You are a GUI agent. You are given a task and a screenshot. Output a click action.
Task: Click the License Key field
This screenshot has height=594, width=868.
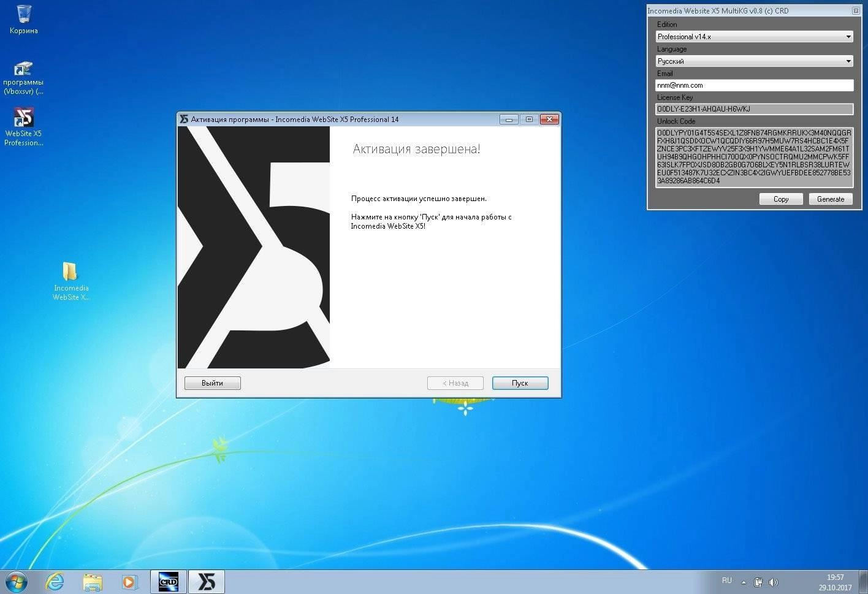(x=754, y=109)
